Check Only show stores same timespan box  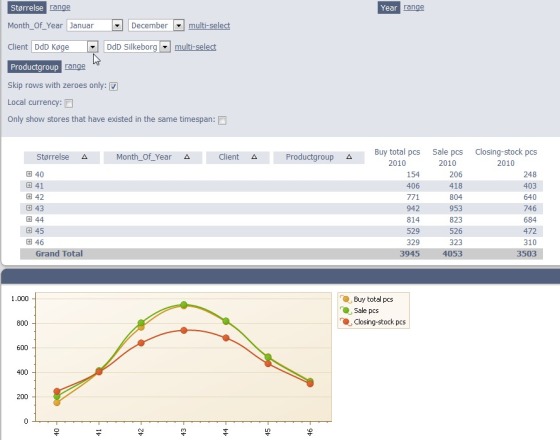coord(222,120)
